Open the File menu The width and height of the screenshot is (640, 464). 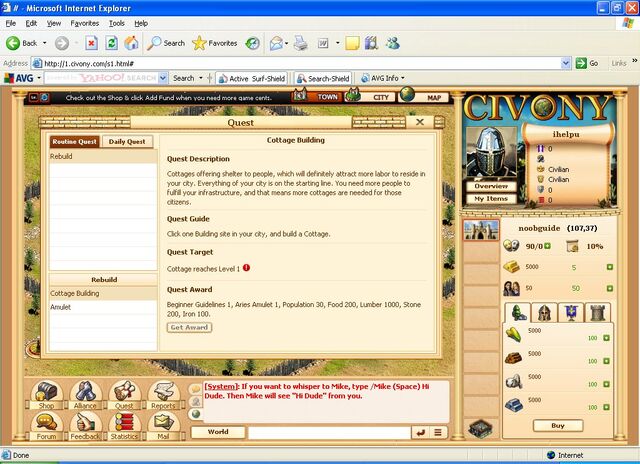[x=11, y=23]
